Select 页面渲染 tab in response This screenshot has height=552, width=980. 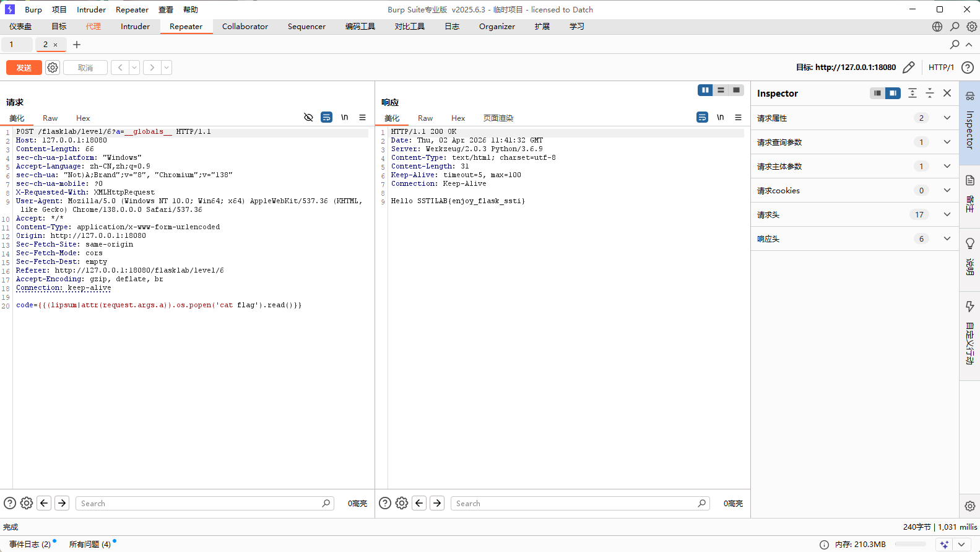(x=498, y=118)
